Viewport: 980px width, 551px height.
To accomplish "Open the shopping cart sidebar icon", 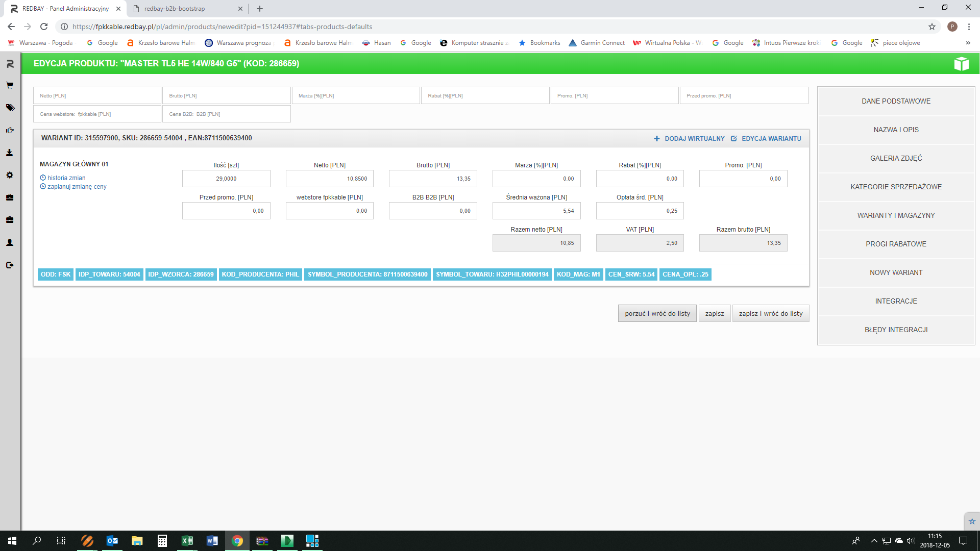I will tap(10, 86).
